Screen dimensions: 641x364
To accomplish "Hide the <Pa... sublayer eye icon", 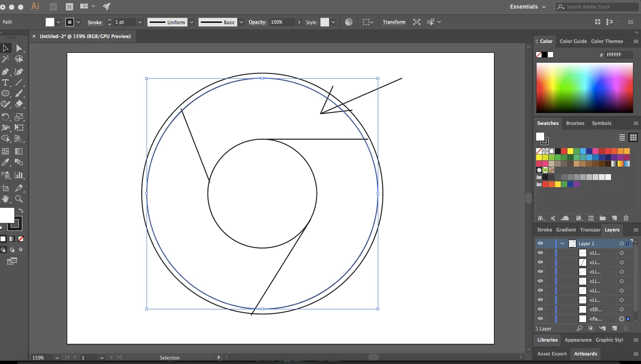I will (540, 319).
